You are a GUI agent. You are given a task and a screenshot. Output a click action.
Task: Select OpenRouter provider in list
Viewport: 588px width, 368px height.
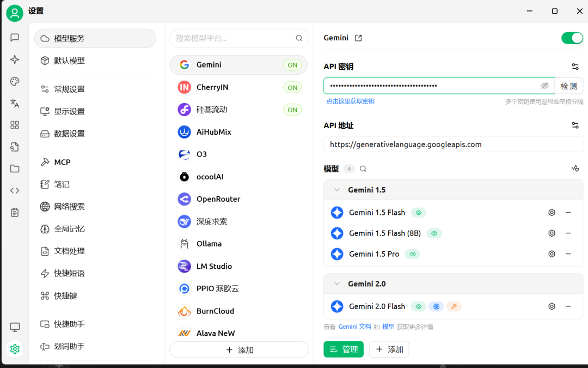(x=238, y=199)
